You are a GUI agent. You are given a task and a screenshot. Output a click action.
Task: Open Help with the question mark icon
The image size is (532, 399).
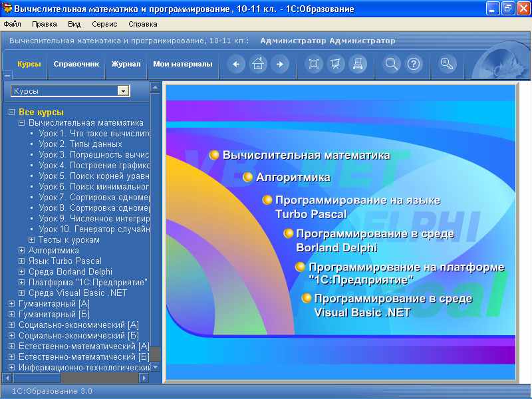[414, 64]
